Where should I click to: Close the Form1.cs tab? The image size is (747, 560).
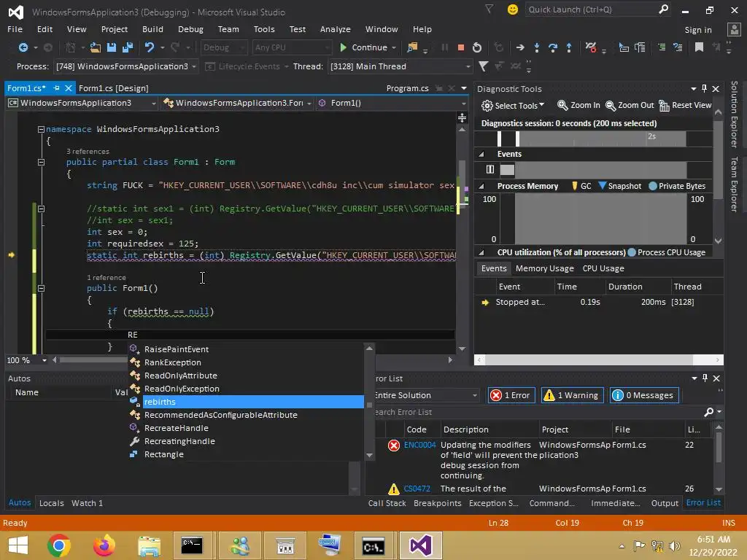point(68,88)
